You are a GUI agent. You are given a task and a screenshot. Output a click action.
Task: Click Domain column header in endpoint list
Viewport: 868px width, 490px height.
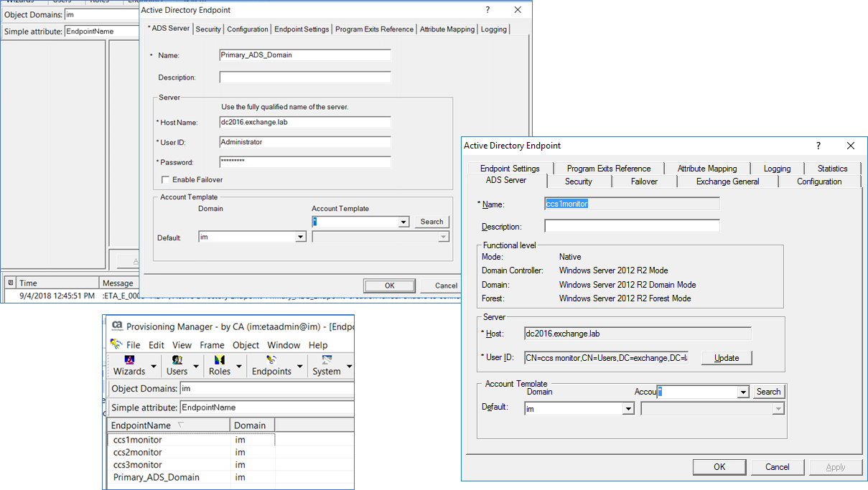(253, 425)
